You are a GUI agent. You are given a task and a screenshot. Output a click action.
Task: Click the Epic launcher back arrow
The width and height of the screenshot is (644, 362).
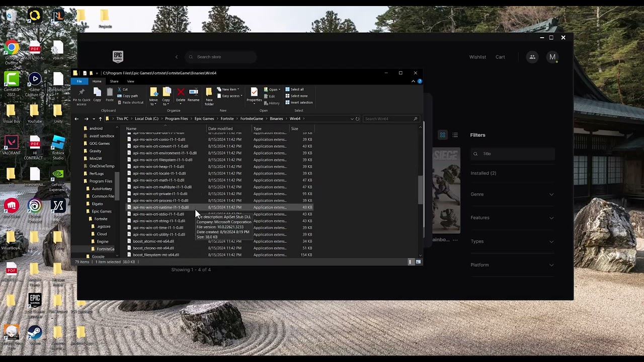coord(177,57)
